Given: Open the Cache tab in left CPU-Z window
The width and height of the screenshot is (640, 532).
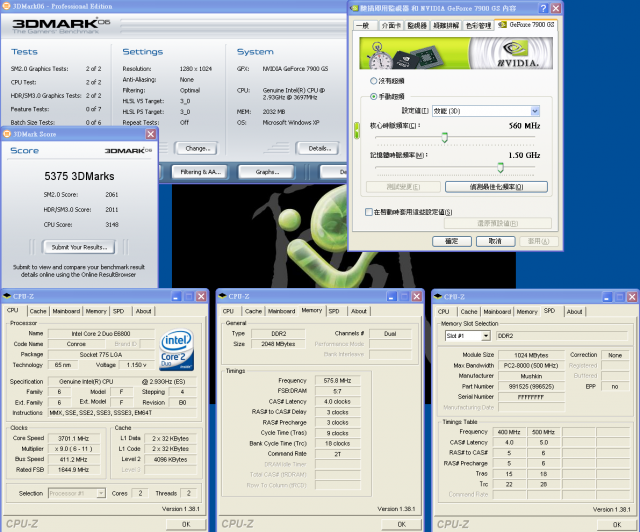Looking at the screenshot, I should 38,311.
